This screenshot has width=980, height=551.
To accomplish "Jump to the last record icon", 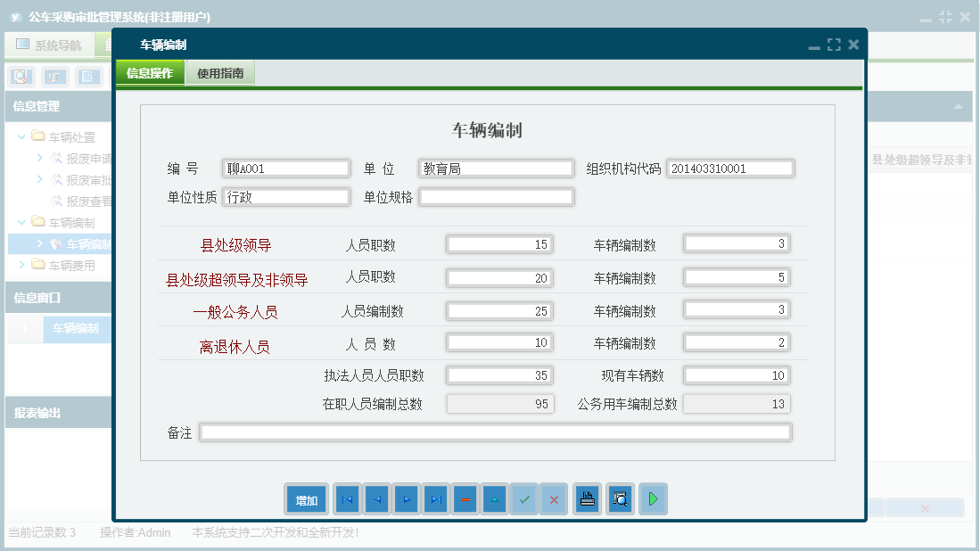I will [x=436, y=499].
